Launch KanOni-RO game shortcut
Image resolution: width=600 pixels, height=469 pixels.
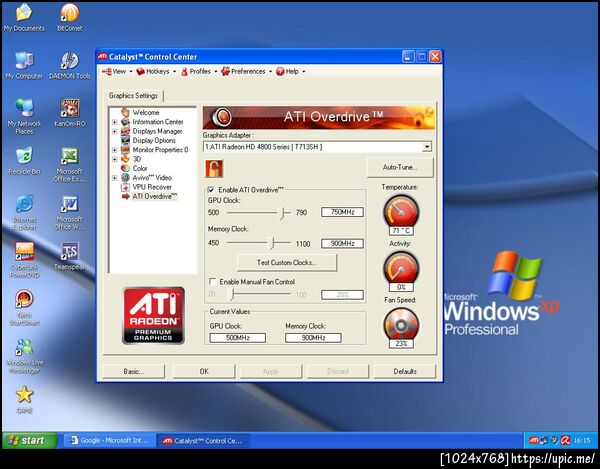(70, 113)
